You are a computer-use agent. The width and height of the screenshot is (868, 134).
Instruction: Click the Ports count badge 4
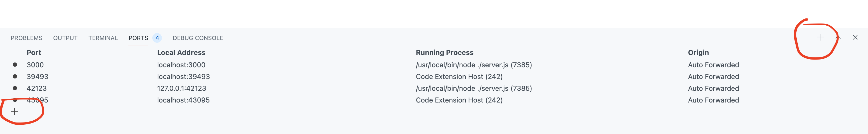coord(157,38)
